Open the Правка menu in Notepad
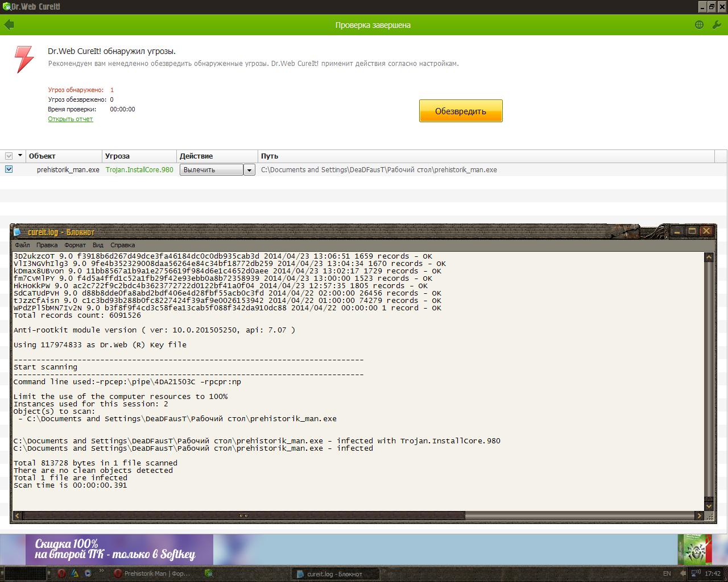This screenshot has width=728, height=582. click(x=47, y=245)
